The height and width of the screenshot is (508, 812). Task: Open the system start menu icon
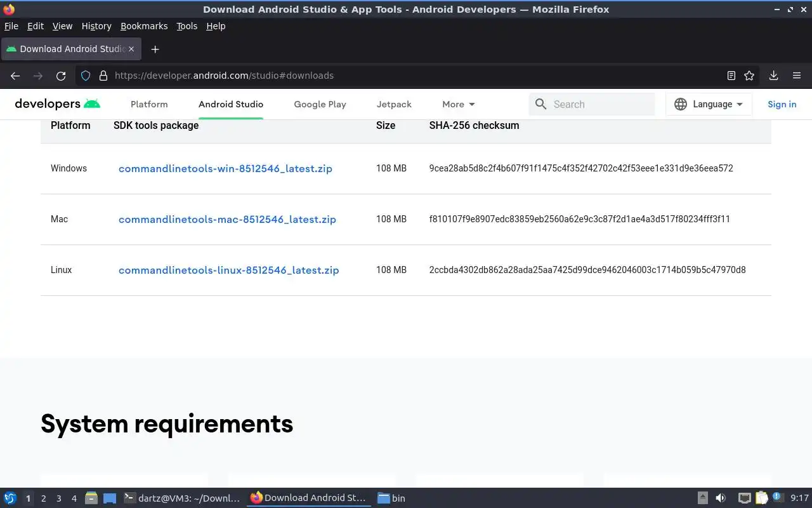tap(10, 498)
